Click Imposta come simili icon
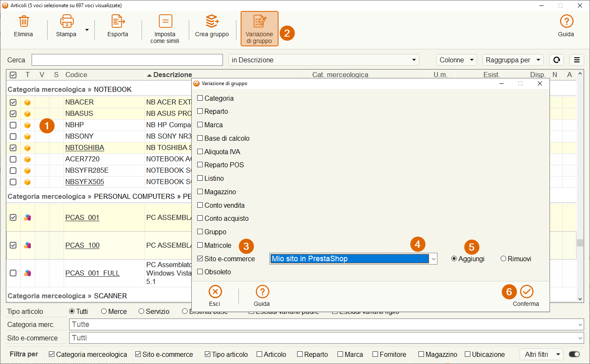This screenshot has height=364, width=590. coord(165,21)
